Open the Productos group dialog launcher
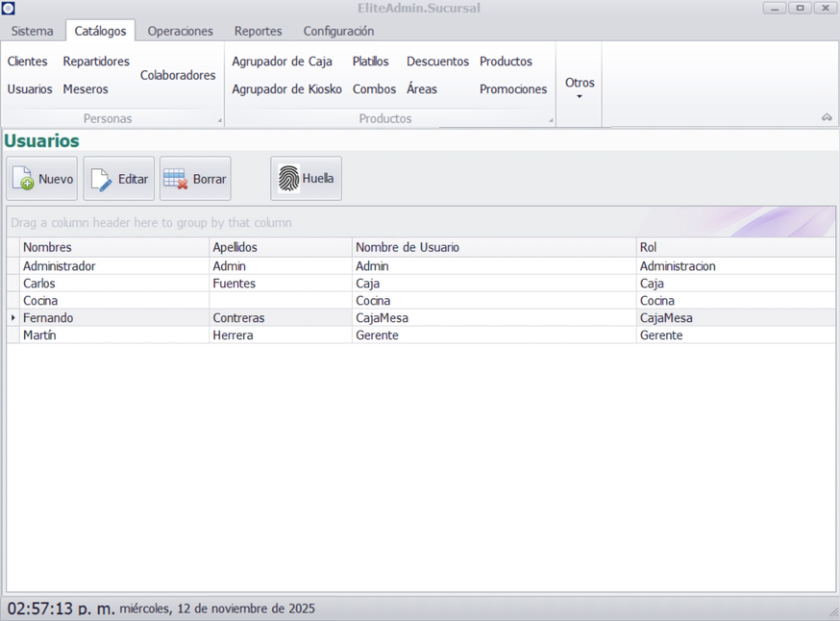The height and width of the screenshot is (621, 840). (x=551, y=121)
